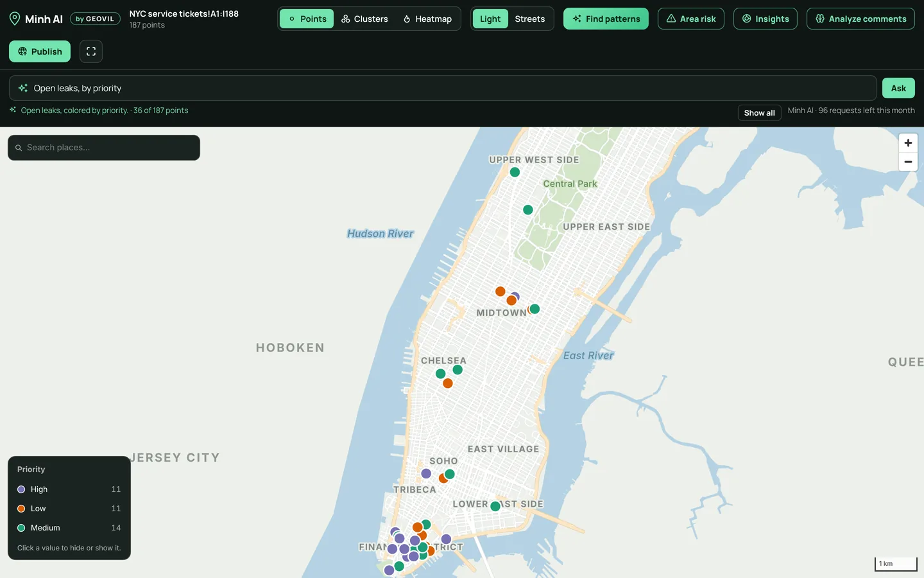
Task: Click the query box reading Open leaks, by priority
Action: pyautogui.click(x=443, y=88)
